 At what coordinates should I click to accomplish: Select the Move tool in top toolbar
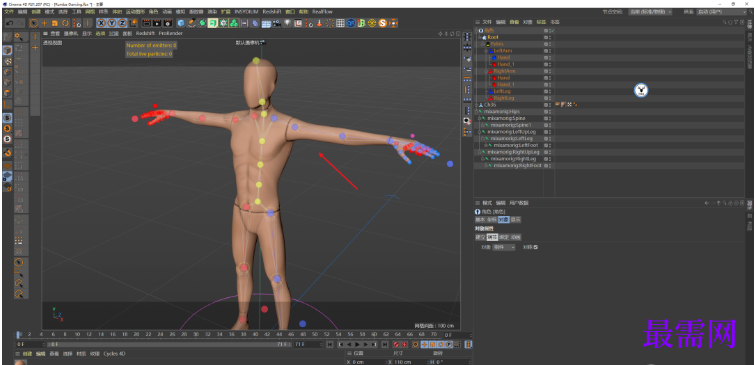tap(44, 23)
